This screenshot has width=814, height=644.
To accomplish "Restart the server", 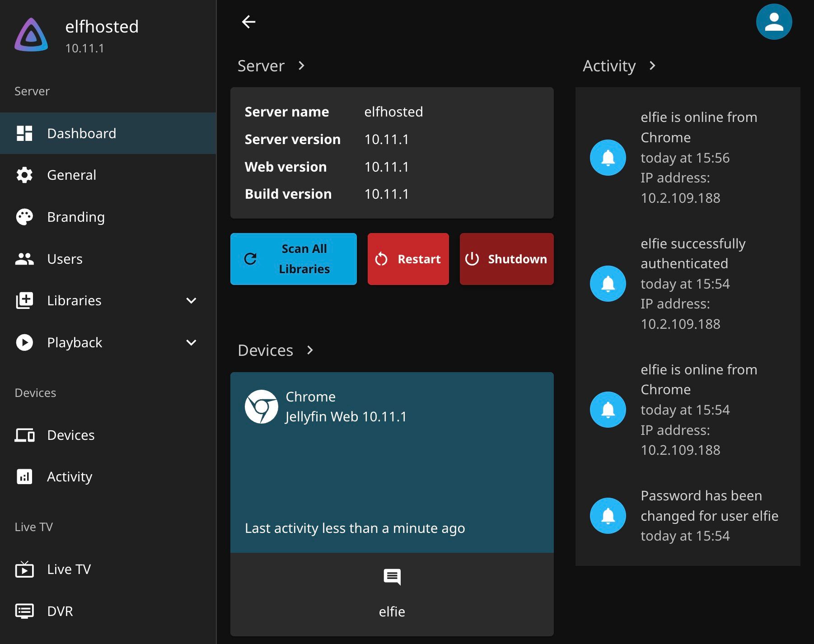I will coord(408,259).
